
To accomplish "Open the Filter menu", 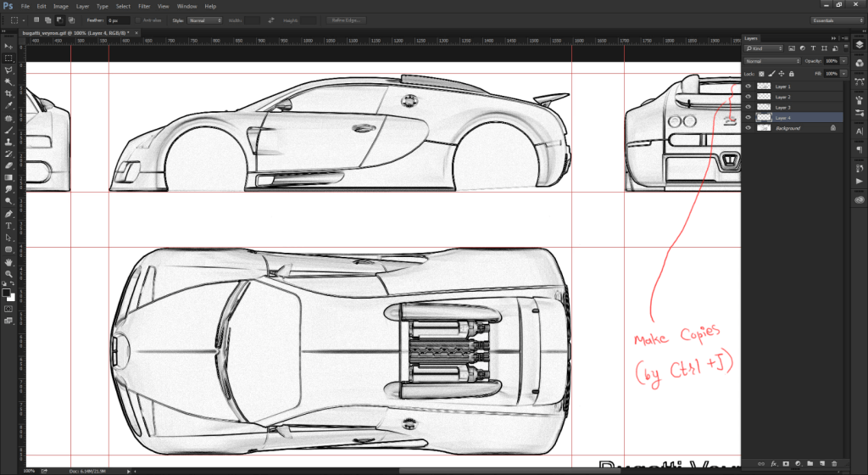I will pos(144,6).
